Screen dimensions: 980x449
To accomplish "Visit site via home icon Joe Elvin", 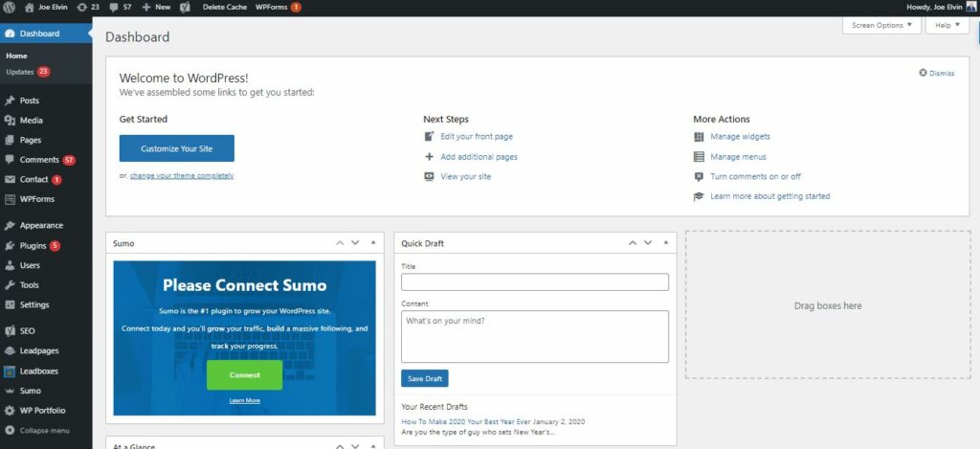I will [46, 7].
